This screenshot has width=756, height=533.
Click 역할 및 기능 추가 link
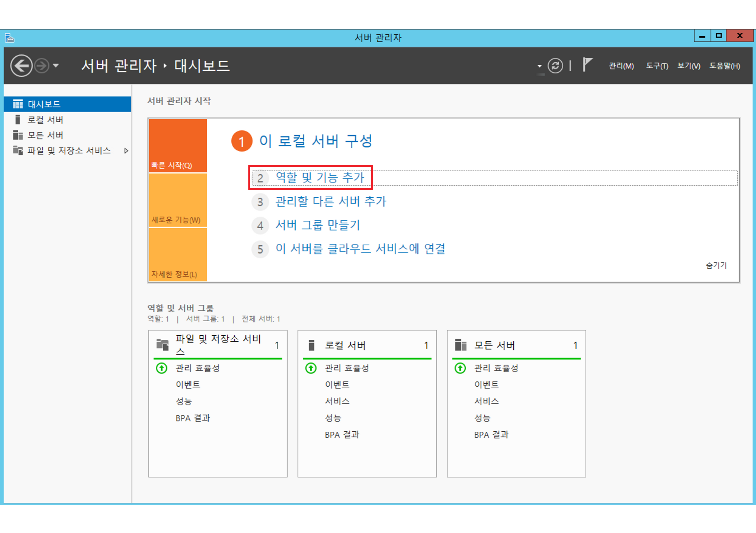click(x=319, y=178)
